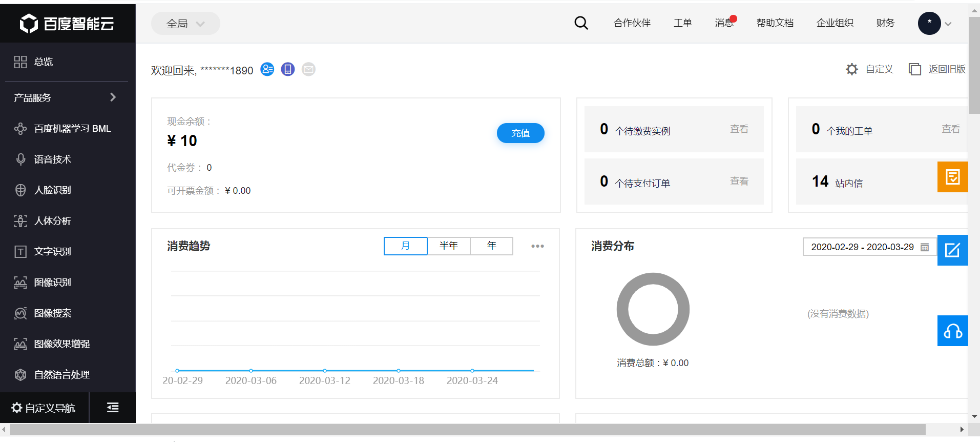Viewport: 980px width, 442px height.
Task: Open the orange checklist floating button
Action: (953, 177)
